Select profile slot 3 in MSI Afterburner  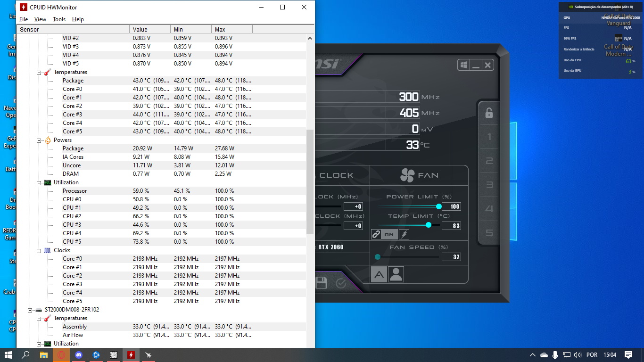pos(489,185)
